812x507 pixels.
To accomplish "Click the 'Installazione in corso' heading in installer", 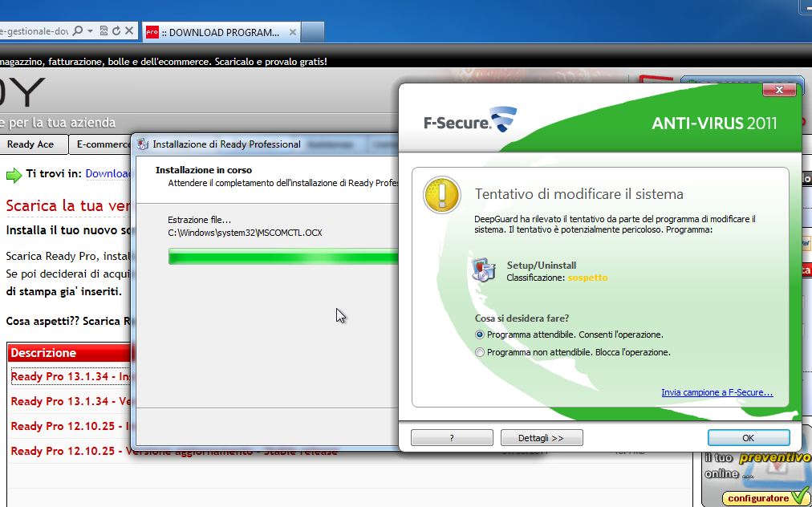I will coord(204,170).
